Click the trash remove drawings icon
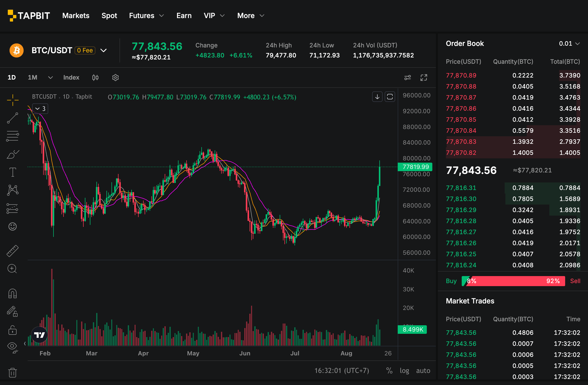Viewport: 588px width, 385px height. point(13,372)
